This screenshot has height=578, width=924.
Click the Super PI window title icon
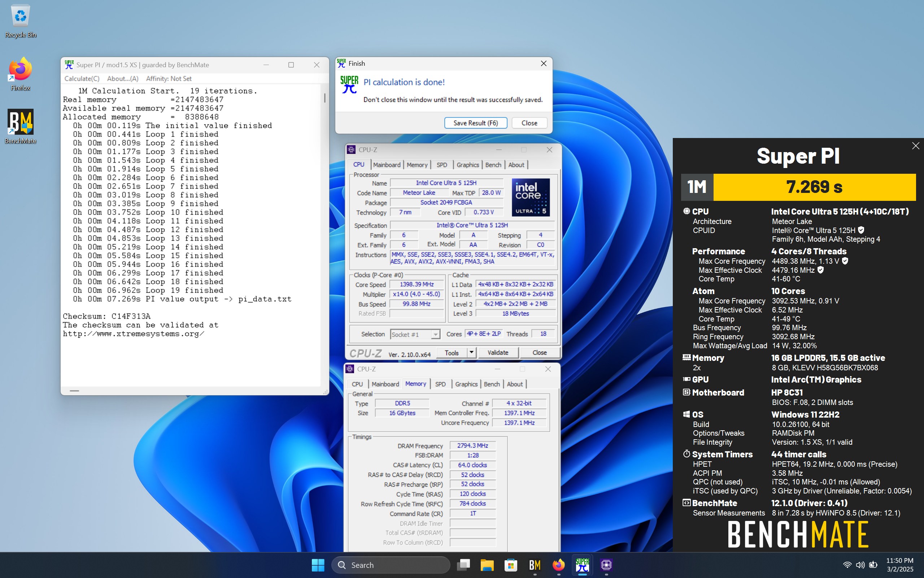click(69, 65)
